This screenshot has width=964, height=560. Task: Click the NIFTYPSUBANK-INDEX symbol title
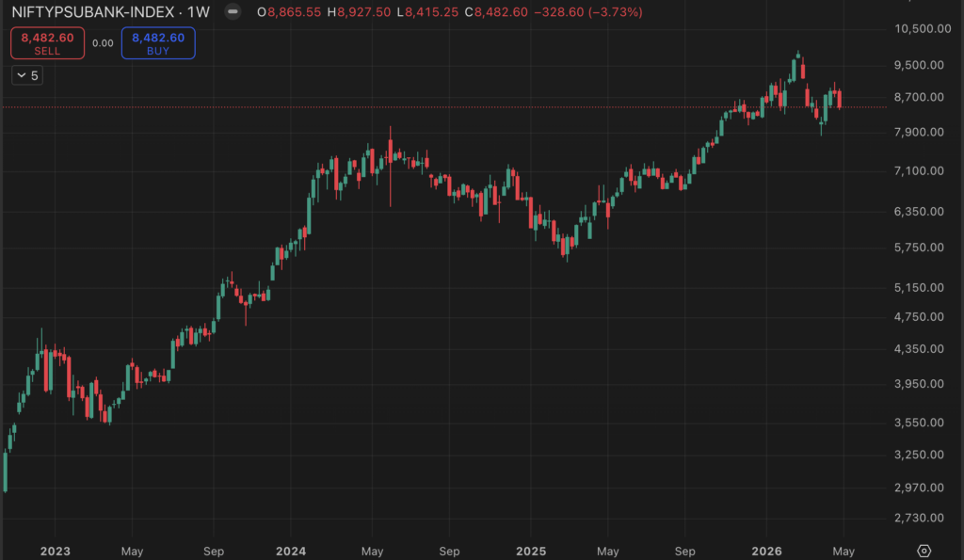coord(93,11)
